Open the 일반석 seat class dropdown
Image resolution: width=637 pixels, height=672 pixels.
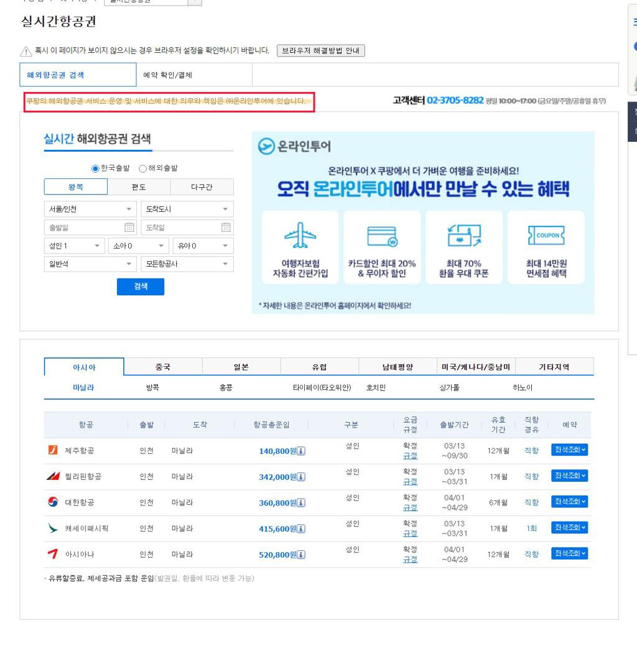pos(90,264)
